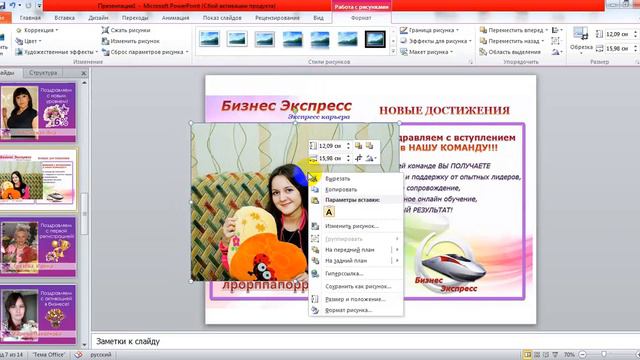This screenshot has height=360, width=640.
Task: Switch to Normal view in status bar
Action: coord(527,355)
